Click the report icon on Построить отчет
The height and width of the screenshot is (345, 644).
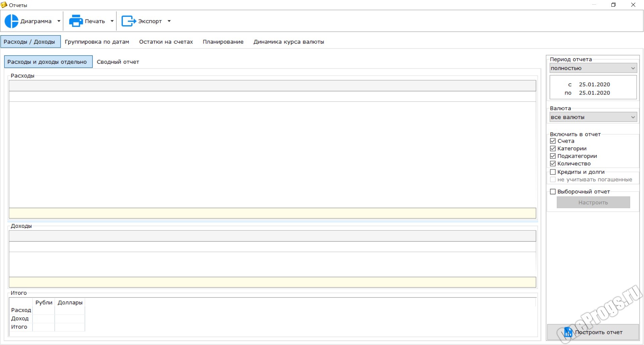568,332
